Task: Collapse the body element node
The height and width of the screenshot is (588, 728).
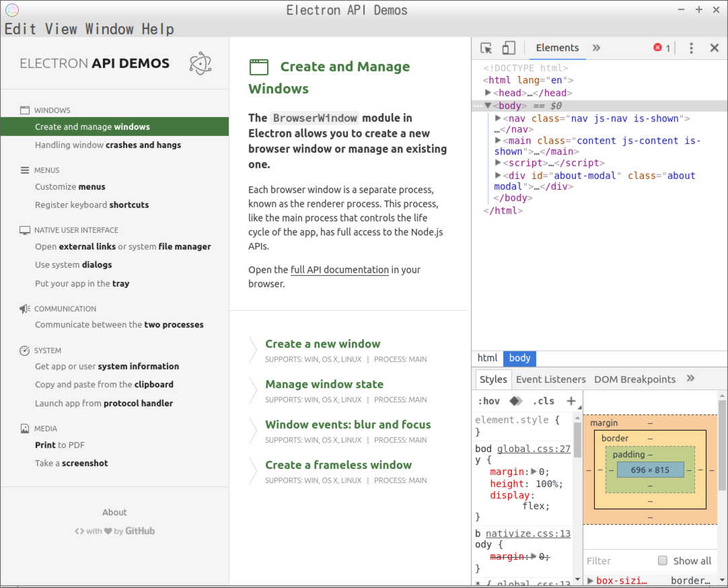Action: coord(488,106)
